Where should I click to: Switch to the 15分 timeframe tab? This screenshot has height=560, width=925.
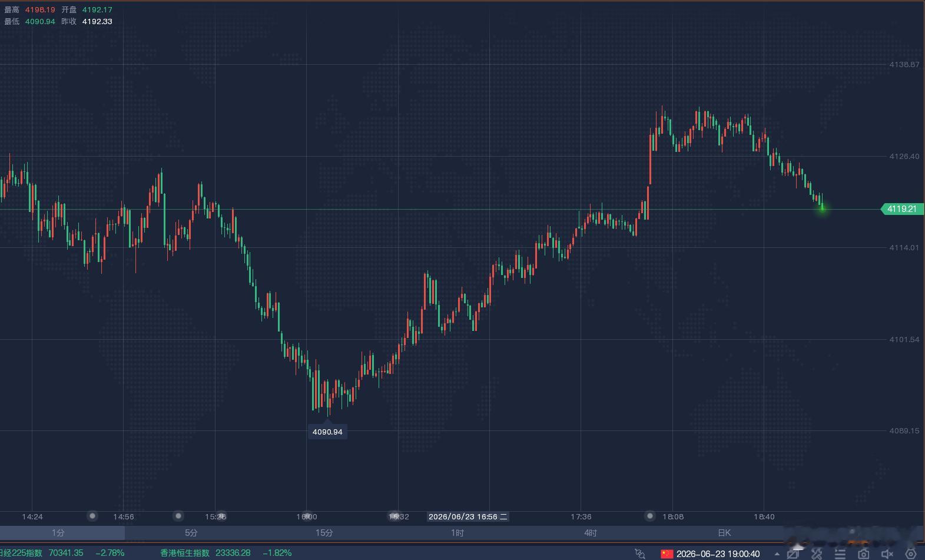[324, 533]
